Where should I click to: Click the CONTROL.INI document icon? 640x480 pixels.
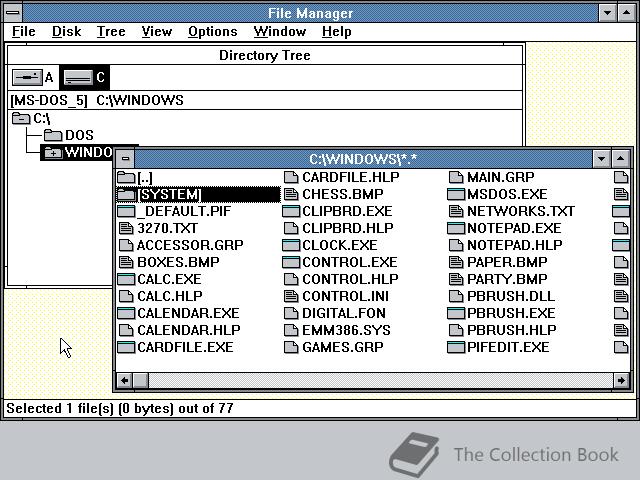tap(291, 296)
